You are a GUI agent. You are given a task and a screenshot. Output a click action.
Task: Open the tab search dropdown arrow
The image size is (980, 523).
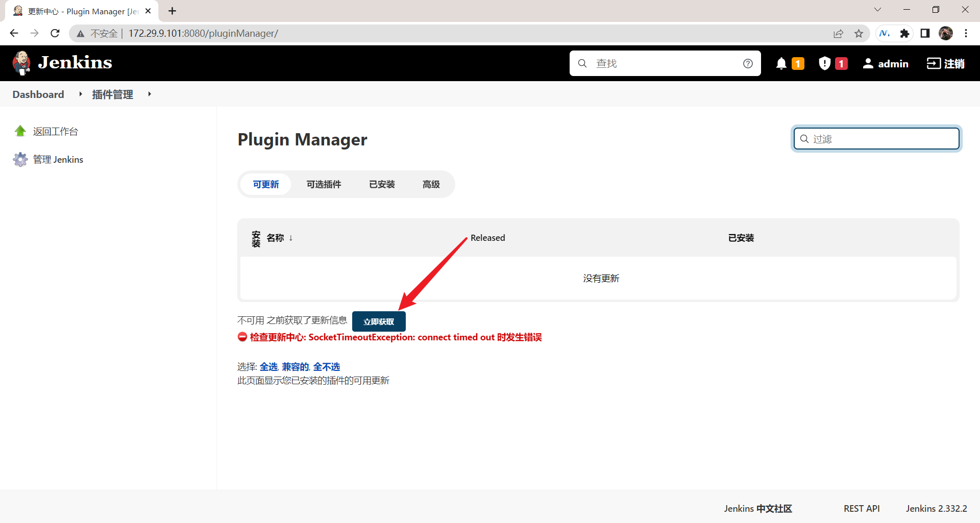tap(877, 10)
